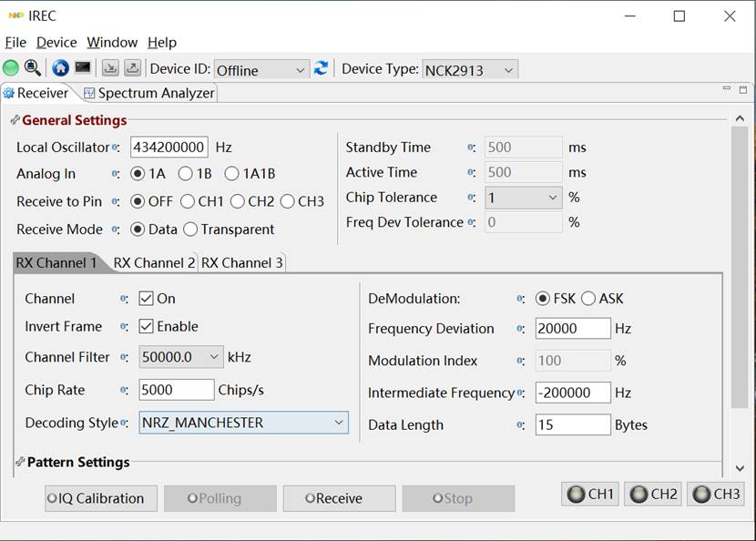Open the black console terminal icon

pyautogui.click(x=82, y=68)
